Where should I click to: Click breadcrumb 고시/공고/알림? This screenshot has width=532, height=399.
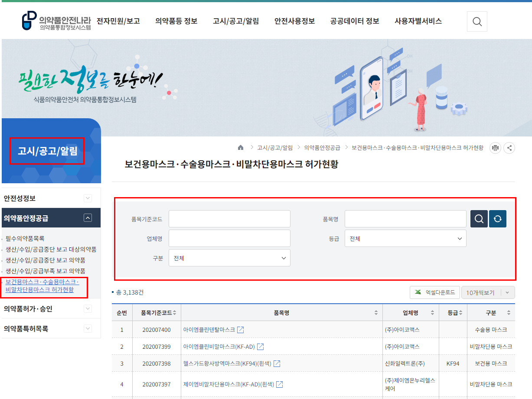tap(275, 148)
